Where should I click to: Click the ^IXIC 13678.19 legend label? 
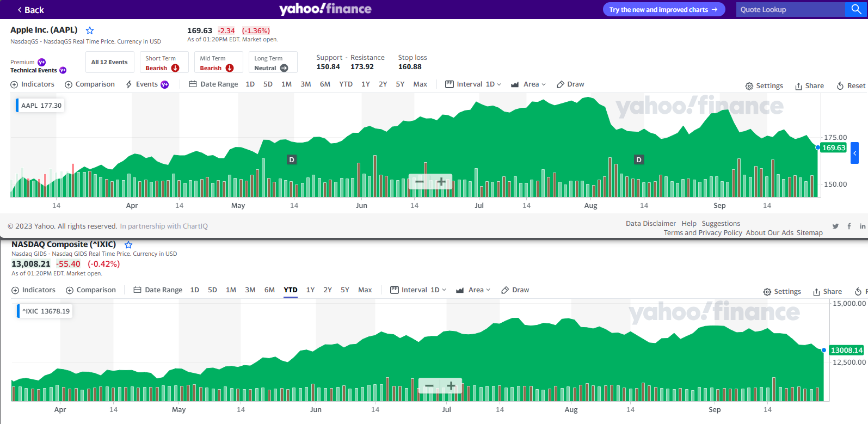[x=45, y=311]
